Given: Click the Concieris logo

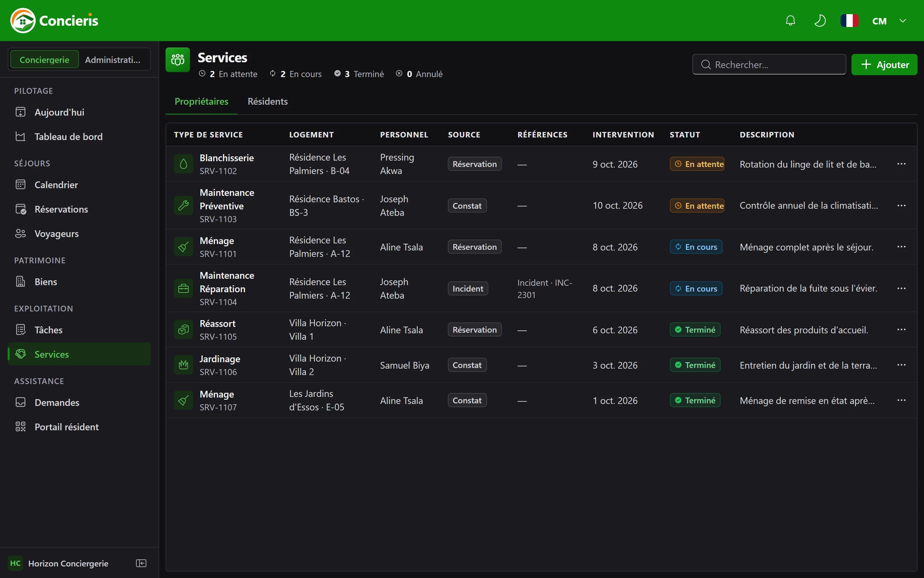Looking at the screenshot, I should [x=54, y=21].
